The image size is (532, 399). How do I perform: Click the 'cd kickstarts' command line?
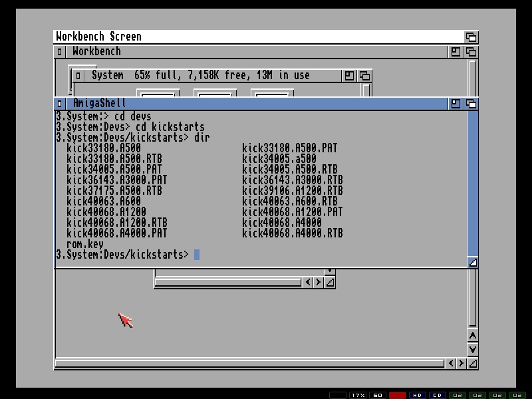[130, 127]
